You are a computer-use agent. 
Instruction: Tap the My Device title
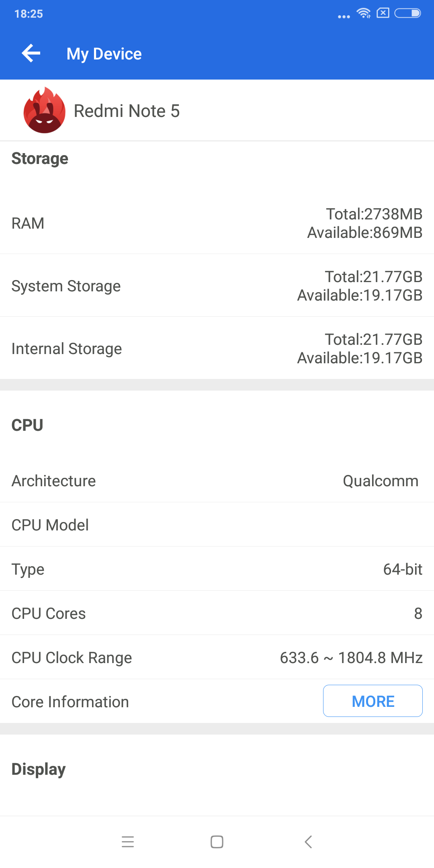pyautogui.click(x=104, y=54)
